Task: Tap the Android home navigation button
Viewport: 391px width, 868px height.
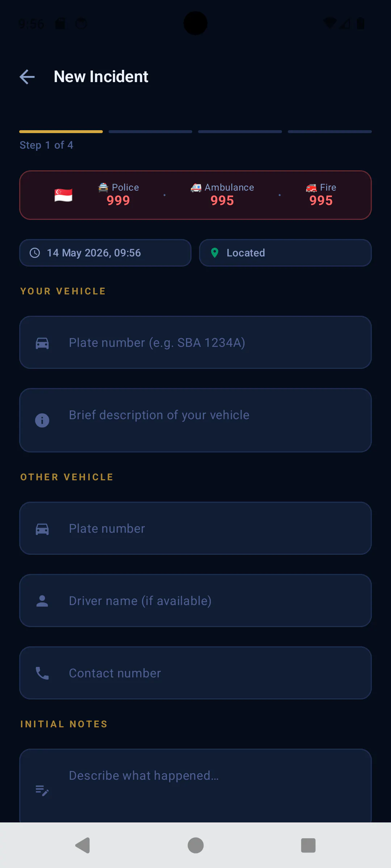Action: tap(195, 846)
